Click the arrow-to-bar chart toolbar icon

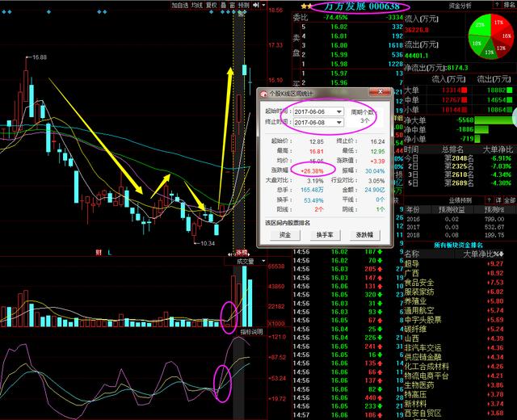point(256,5)
